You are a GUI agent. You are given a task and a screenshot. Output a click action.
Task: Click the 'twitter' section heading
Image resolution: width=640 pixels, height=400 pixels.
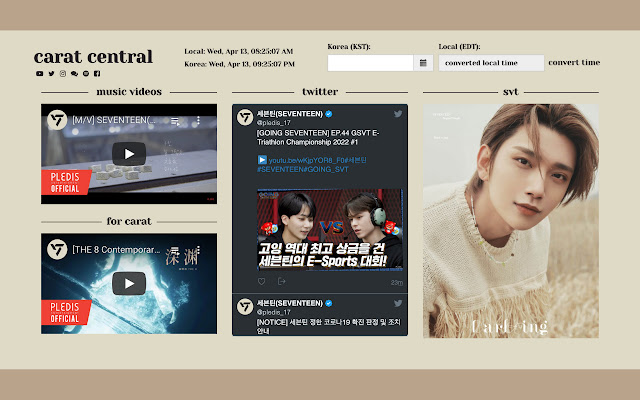[320, 92]
